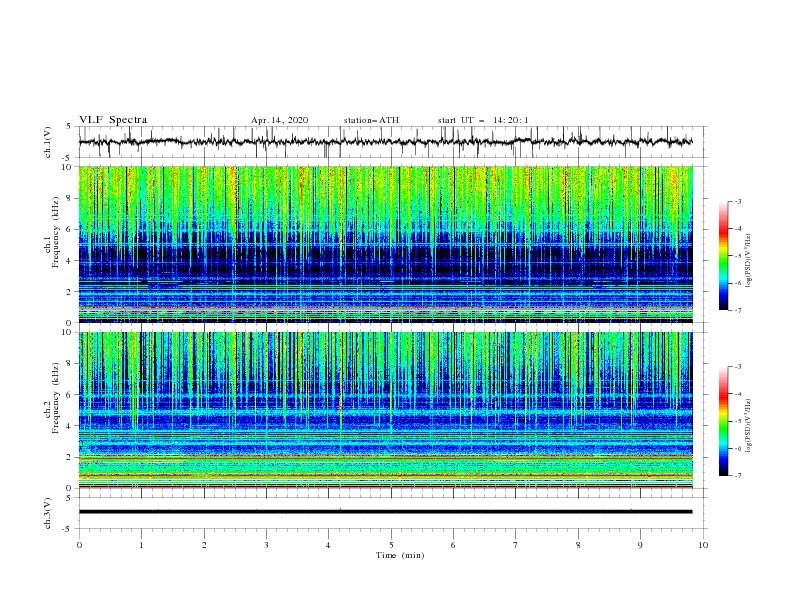
Task: Click the log(PSD) label beside ch.2 colorbar
Action: click(x=749, y=426)
